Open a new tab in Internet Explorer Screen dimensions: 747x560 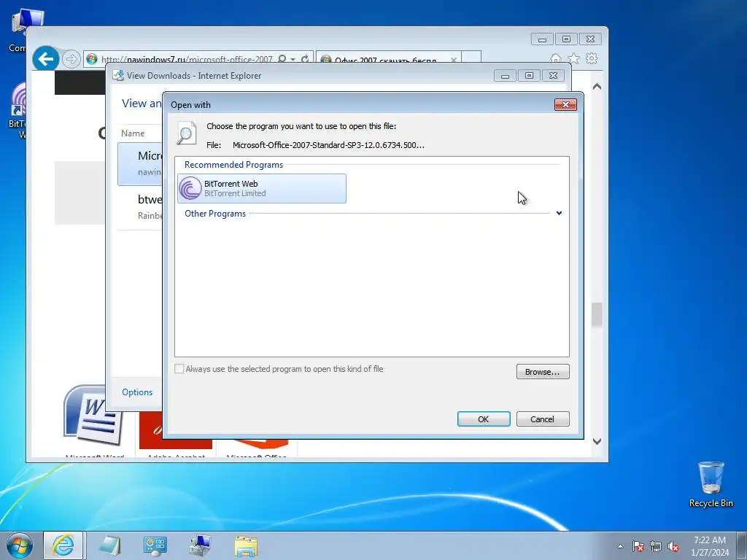471,58
